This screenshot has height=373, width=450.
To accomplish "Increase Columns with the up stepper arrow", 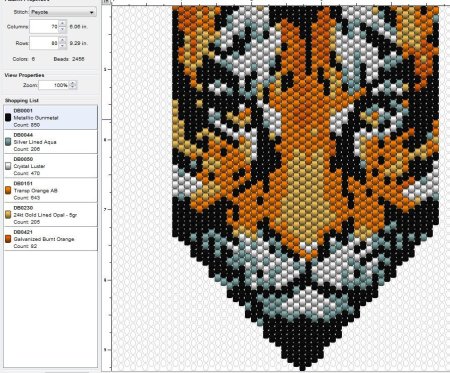I will [62, 23].
